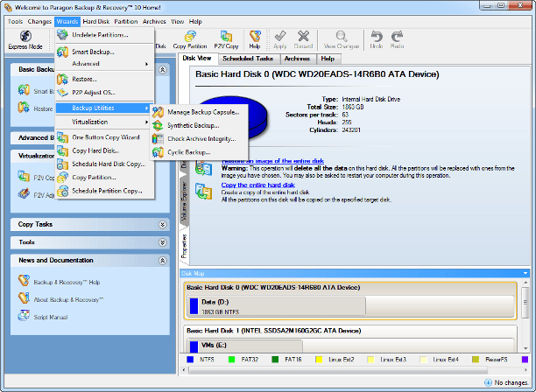Choose Copy Partition in Wizards menu
This screenshot has height=392, width=536.
(104, 178)
